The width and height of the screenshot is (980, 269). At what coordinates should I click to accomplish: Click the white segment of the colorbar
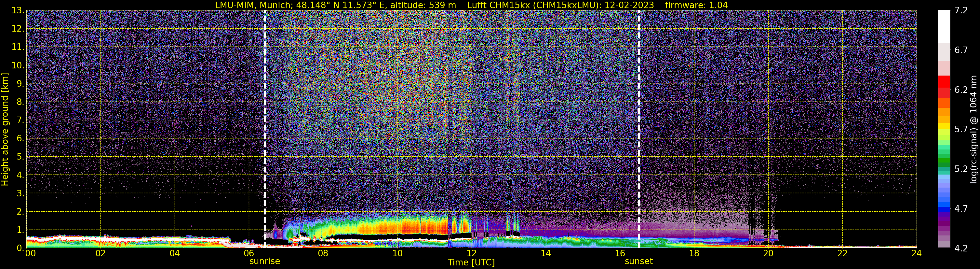pyautogui.click(x=944, y=27)
